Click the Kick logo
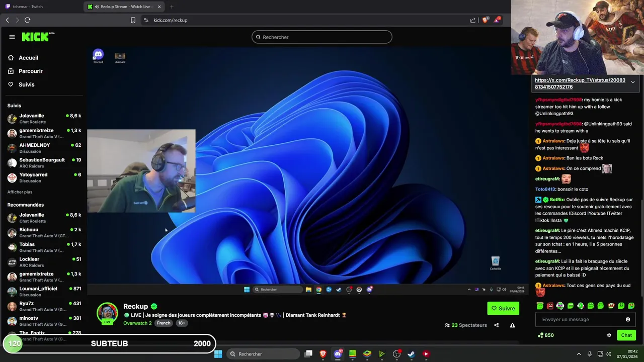This screenshot has height=362, width=644. point(38,37)
